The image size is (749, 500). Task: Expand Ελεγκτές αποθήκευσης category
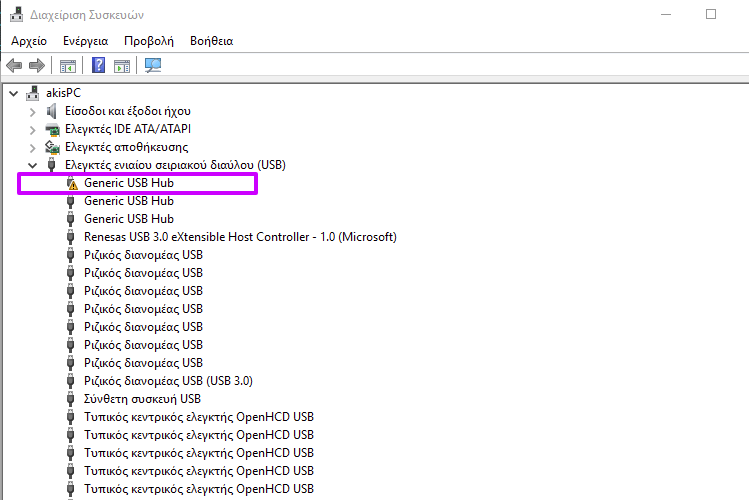32,148
